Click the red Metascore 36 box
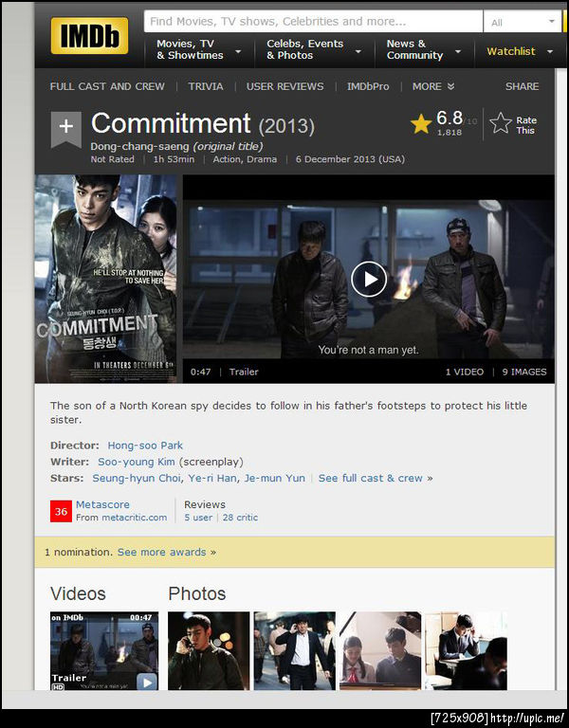The width and height of the screenshot is (569, 728). point(61,511)
